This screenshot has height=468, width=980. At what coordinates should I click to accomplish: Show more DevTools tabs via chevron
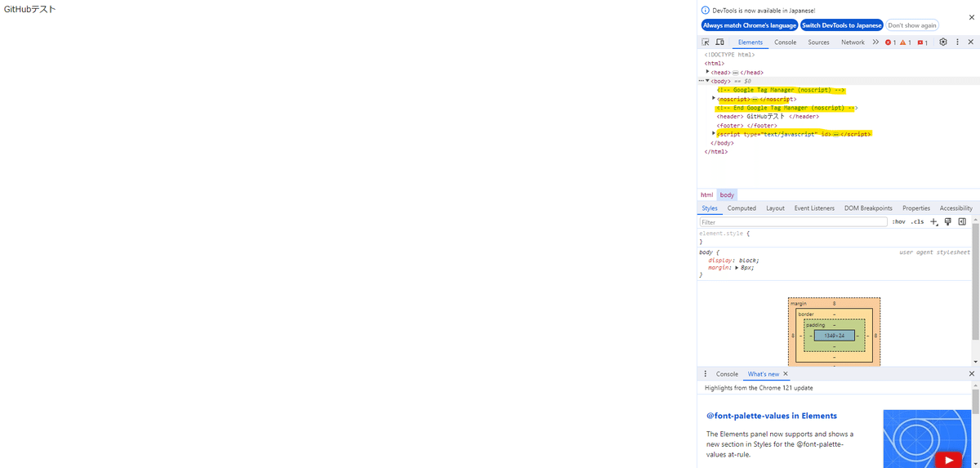coord(875,42)
